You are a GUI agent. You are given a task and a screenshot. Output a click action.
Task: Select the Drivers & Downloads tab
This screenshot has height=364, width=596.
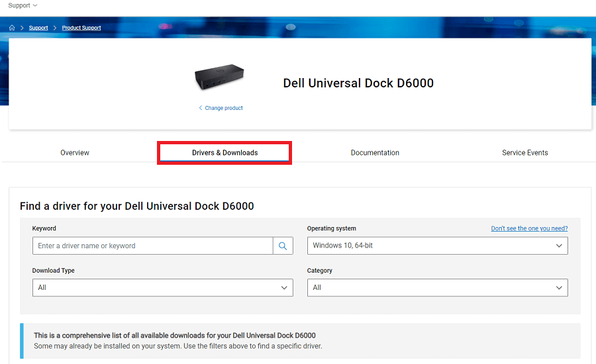[x=224, y=153]
